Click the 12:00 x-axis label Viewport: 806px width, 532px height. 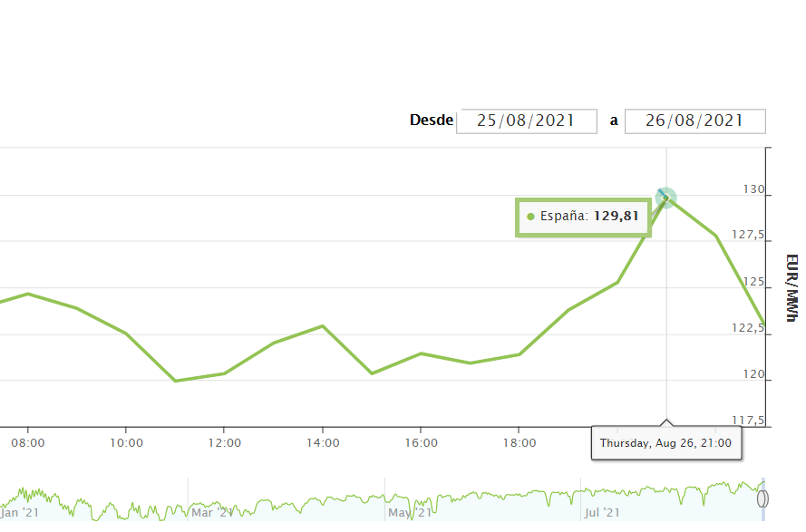224,443
